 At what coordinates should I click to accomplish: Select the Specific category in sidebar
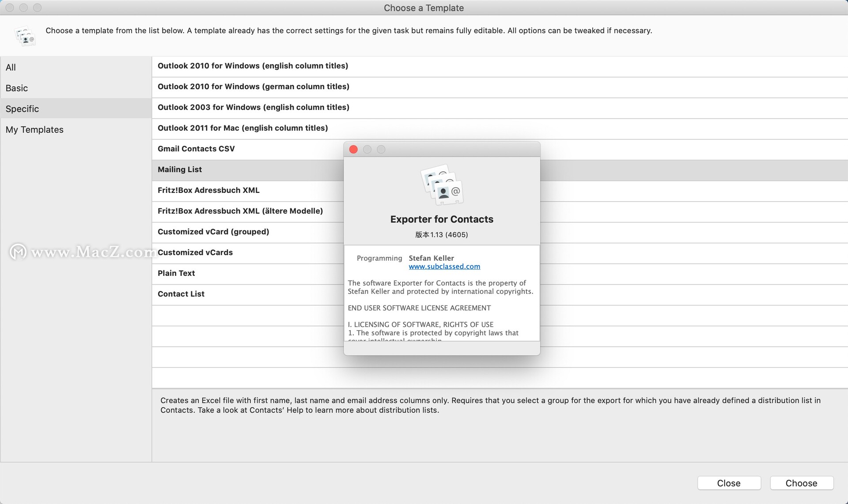pos(76,109)
